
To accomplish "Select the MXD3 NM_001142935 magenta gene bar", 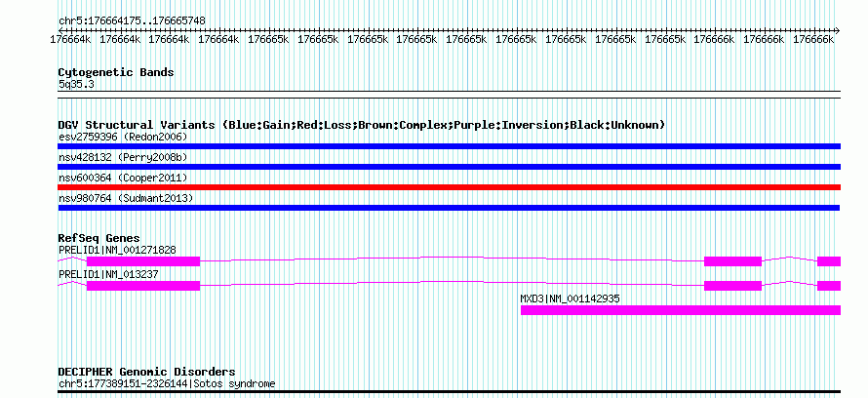I will pos(681,310).
